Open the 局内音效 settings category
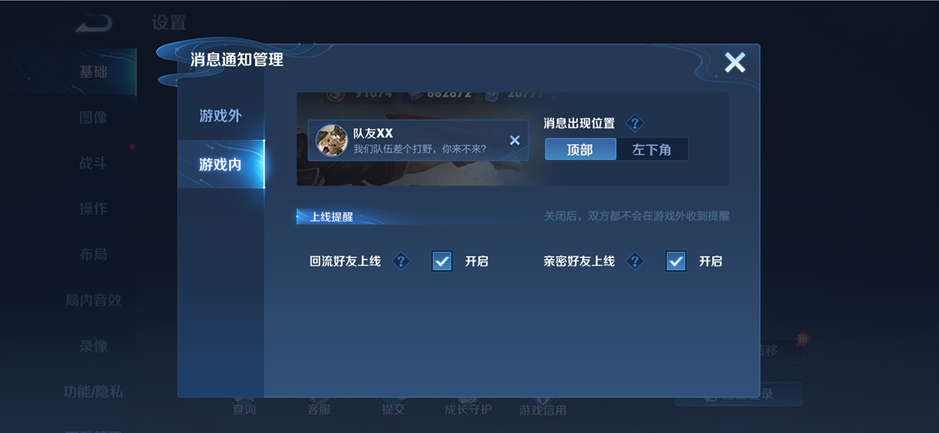 click(93, 300)
